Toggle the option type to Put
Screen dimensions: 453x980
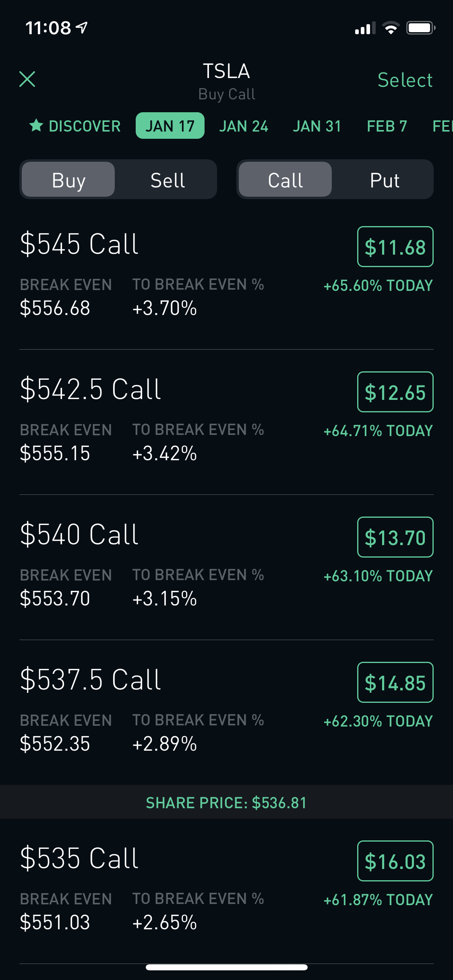point(384,180)
